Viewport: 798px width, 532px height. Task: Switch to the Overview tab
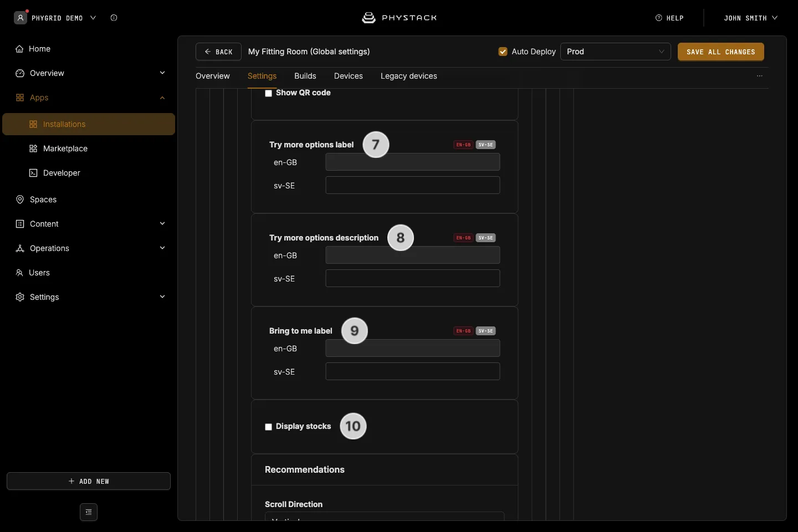(213, 76)
